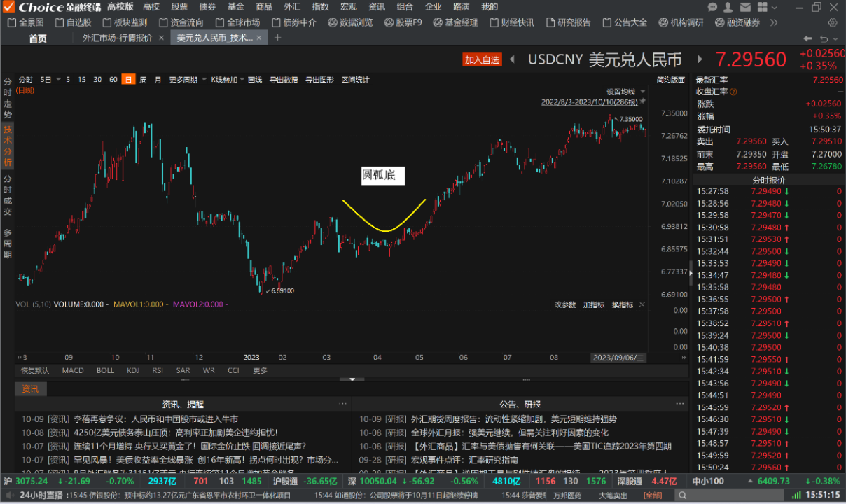Open the user account icon
Image resolution: width=846 pixels, height=504 pixels.
click(x=729, y=7)
